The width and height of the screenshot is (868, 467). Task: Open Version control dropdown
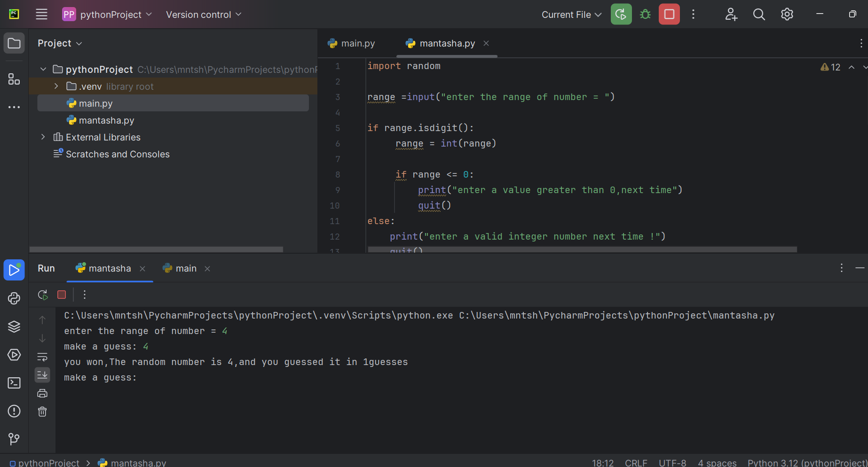[204, 15]
